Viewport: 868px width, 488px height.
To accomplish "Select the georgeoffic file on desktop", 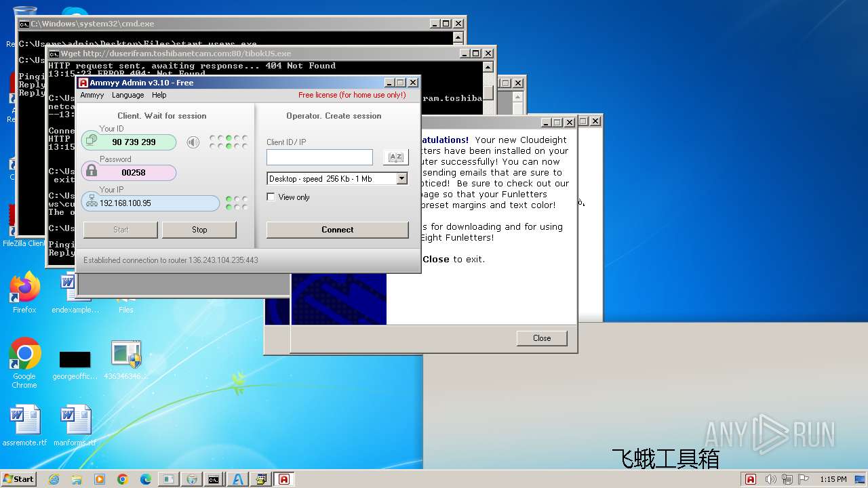I will [75, 365].
